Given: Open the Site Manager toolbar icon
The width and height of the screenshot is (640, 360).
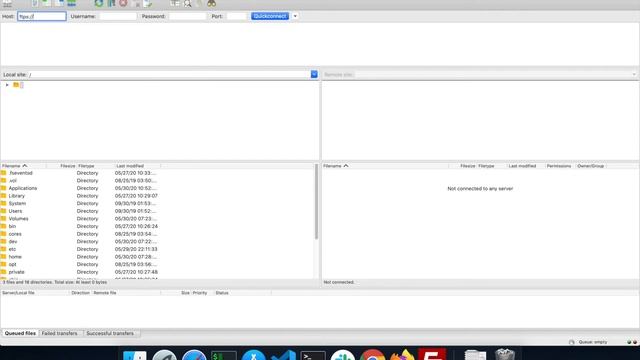Looking at the screenshot, I should click(x=7, y=3).
